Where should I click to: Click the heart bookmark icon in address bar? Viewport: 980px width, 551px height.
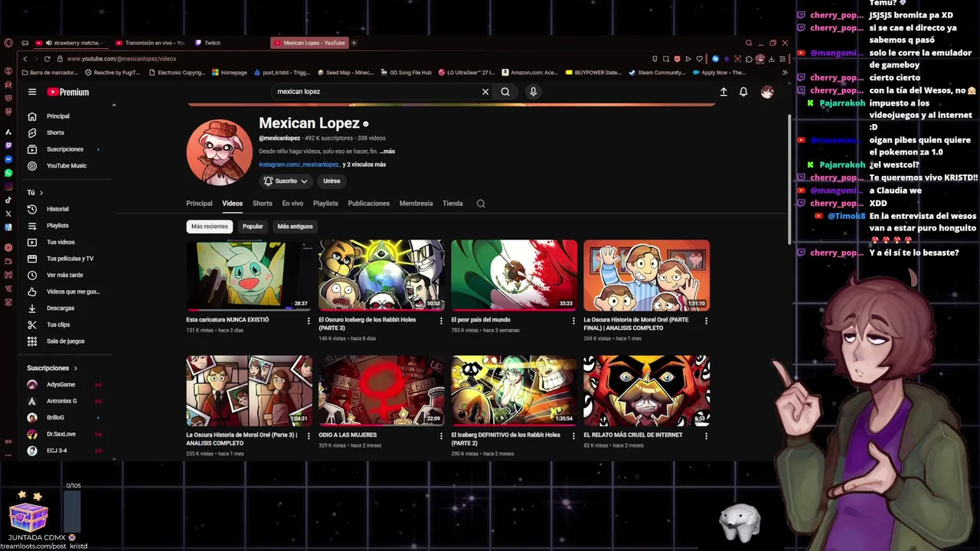coord(698,59)
